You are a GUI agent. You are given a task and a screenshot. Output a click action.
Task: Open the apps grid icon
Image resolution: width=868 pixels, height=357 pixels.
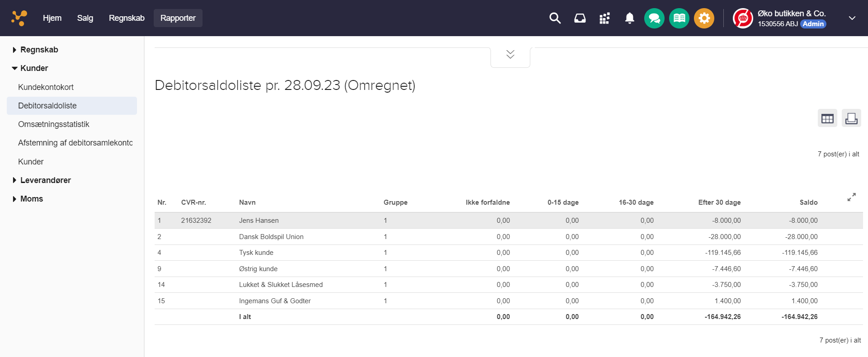click(x=604, y=18)
